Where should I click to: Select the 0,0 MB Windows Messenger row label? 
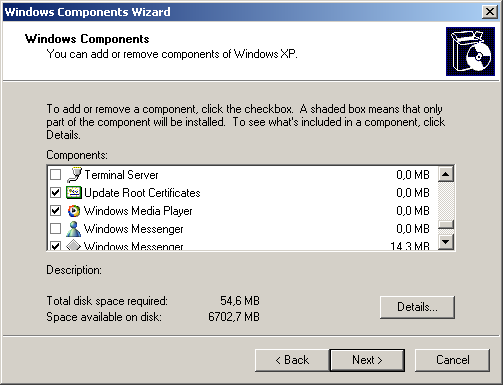point(134,229)
